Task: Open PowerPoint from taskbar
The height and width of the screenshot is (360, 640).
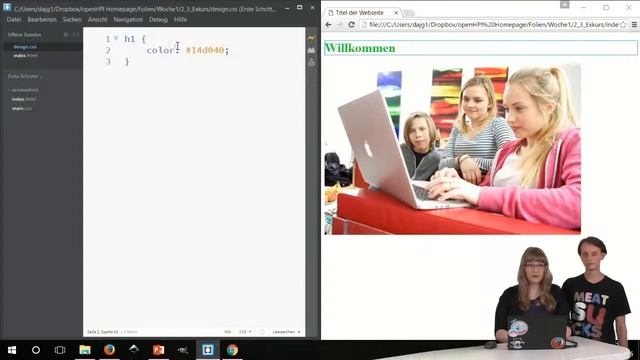Action: coord(158,350)
